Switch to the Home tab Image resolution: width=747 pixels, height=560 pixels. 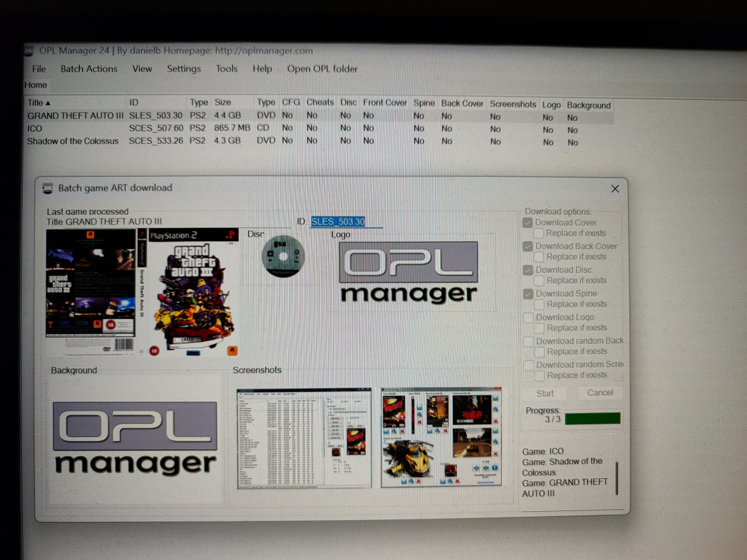coord(36,85)
